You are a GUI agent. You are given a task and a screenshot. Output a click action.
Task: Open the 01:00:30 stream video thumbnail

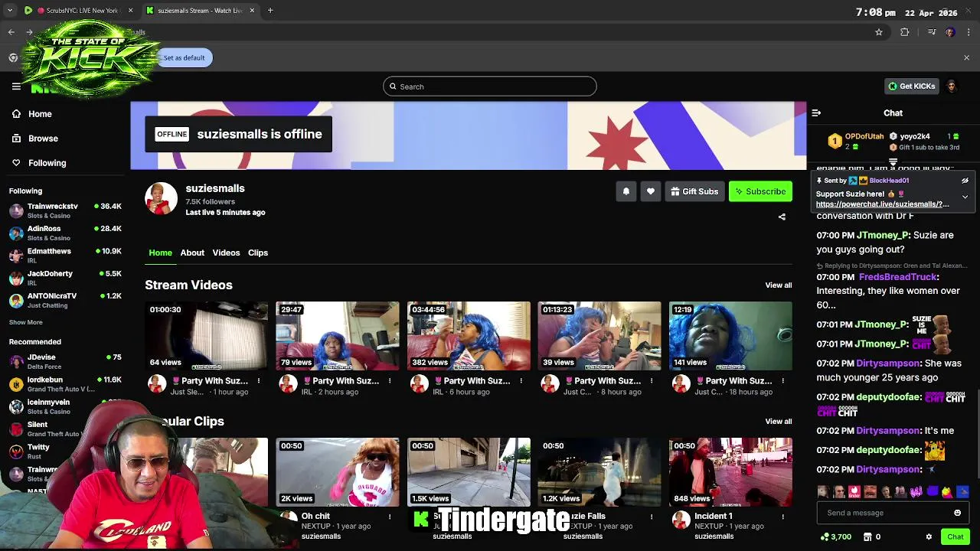pos(207,336)
